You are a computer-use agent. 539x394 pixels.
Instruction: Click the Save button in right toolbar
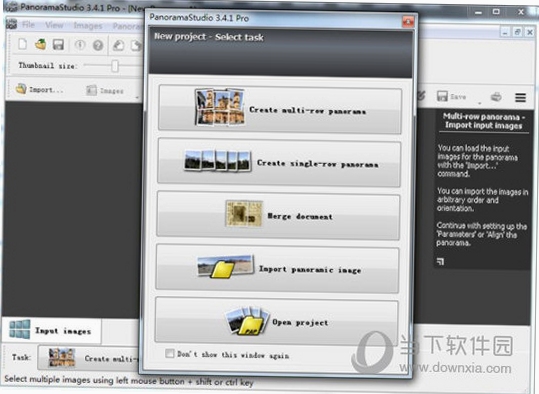click(x=451, y=97)
